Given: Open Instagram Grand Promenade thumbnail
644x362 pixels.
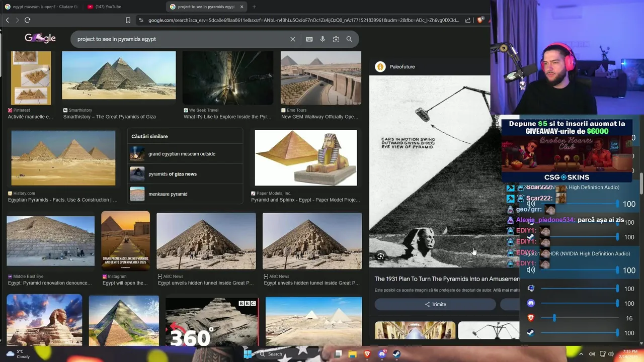Looking at the screenshot, I should pyautogui.click(x=125, y=241).
